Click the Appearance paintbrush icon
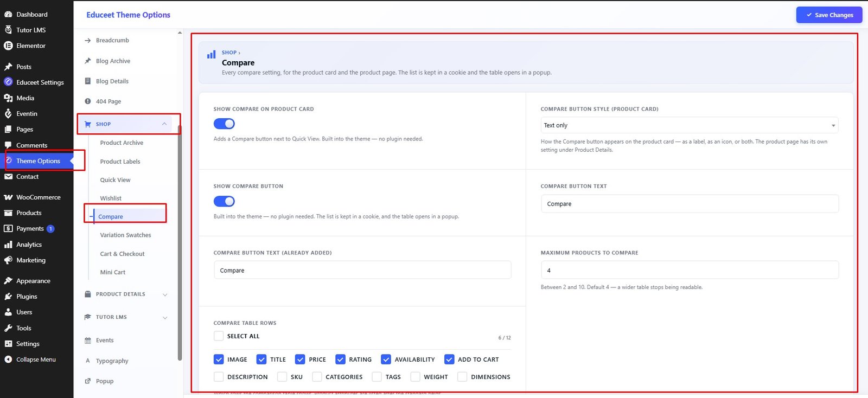868x398 pixels. [x=8, y=281]
